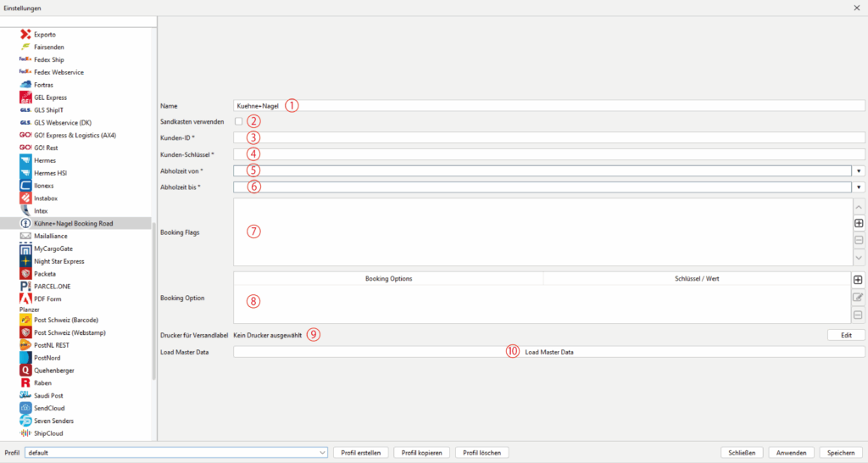Screen dimensions: 868x463
Task: Click the GO! Express & Logistics icon
Action: (25, 135)
